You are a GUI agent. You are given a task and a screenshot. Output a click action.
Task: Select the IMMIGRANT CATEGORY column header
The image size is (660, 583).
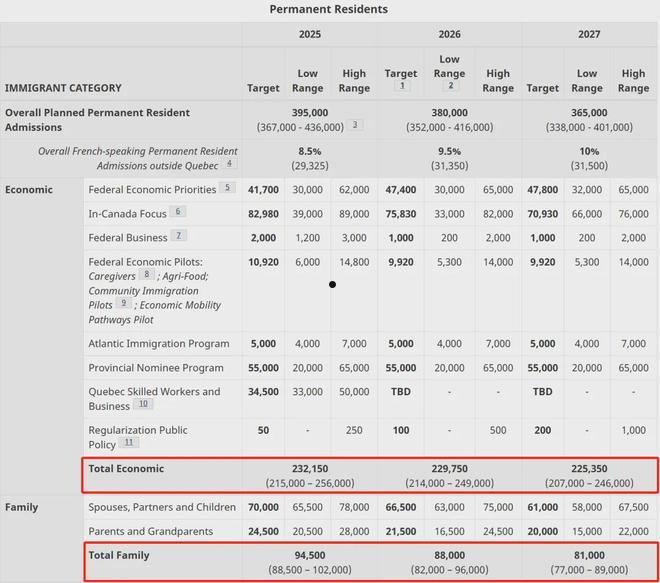point(63,88)
